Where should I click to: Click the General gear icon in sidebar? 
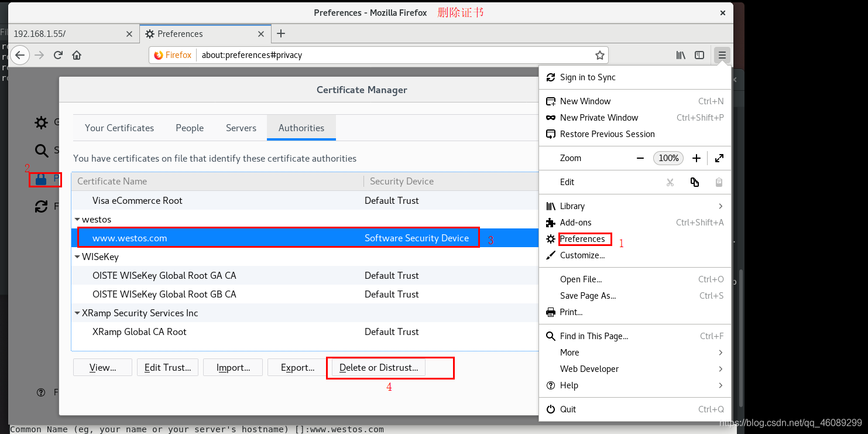[x=41, y=122]
